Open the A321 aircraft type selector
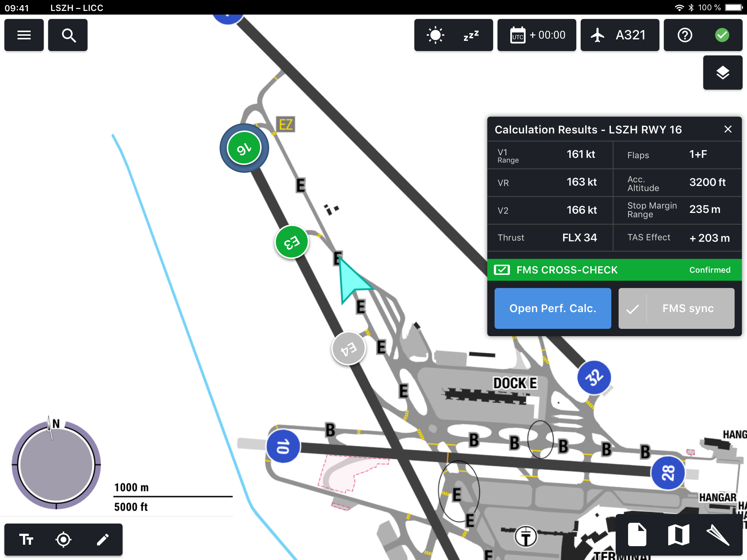The height and width of the screenshot is (560, 747). (620, 35)
